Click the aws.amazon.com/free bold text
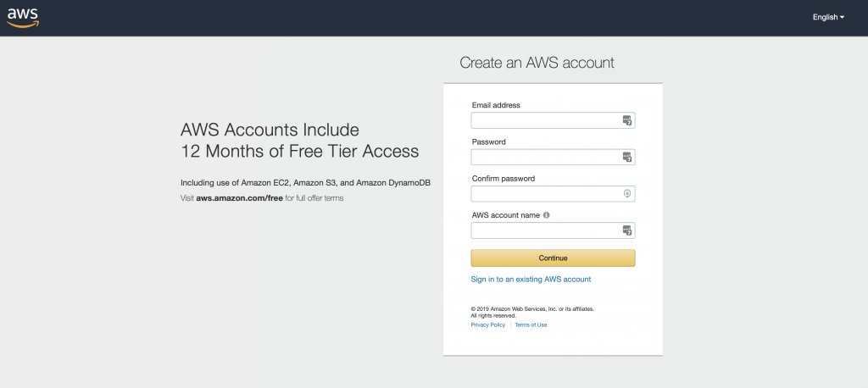This screenshot has height=388, width=868. pos(239,198)
